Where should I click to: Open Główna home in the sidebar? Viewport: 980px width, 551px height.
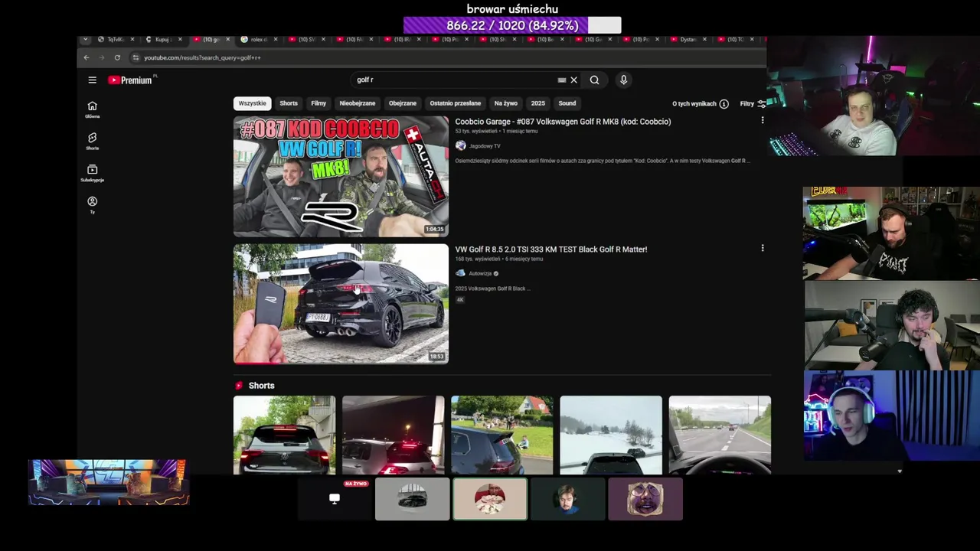(x=92, y=109)
